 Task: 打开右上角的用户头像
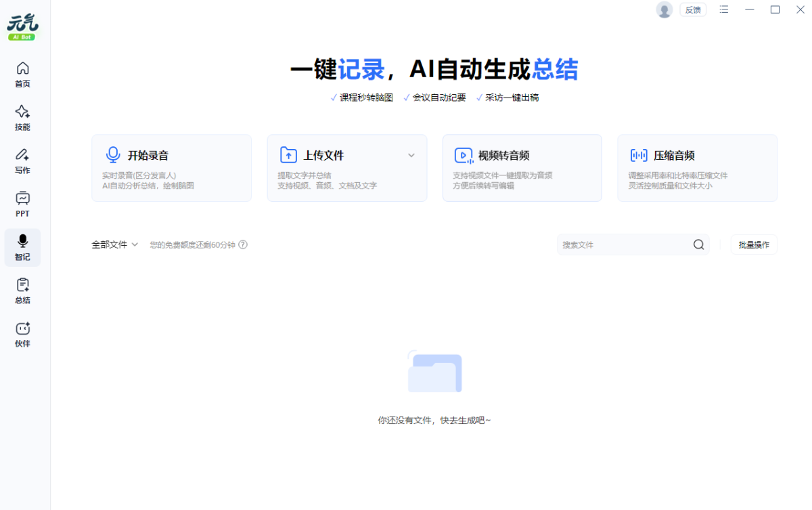[x=664, y=9]
